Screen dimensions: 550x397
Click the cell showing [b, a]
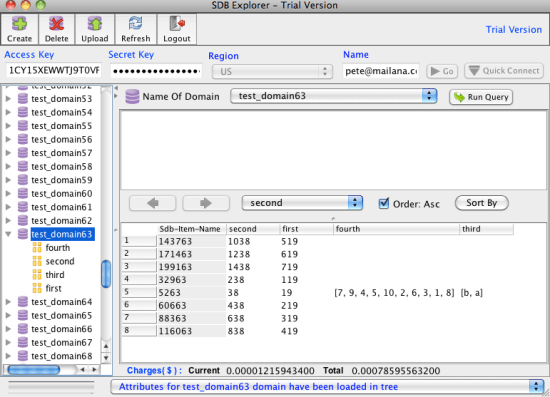486,292
